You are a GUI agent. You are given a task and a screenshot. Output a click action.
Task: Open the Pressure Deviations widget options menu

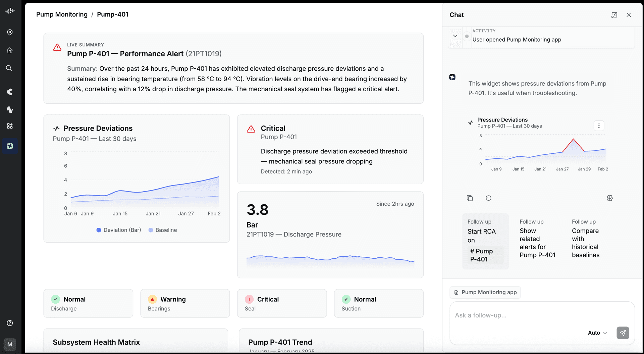coord(599,125)
